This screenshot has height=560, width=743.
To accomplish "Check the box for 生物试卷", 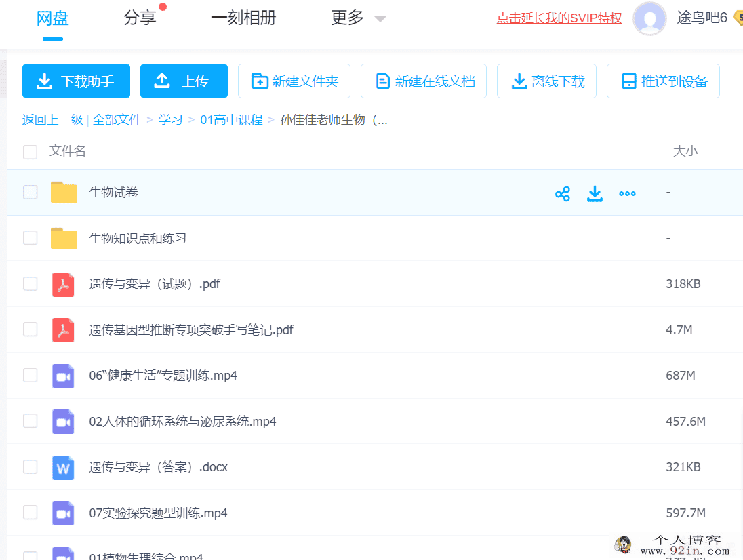I will coord(31,193).
